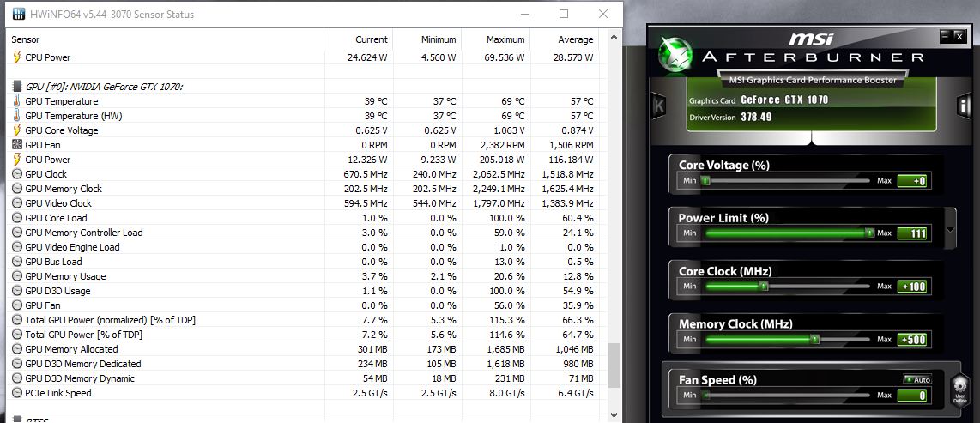Click the clock icon next to GPU Video Clock

[17, 203]
